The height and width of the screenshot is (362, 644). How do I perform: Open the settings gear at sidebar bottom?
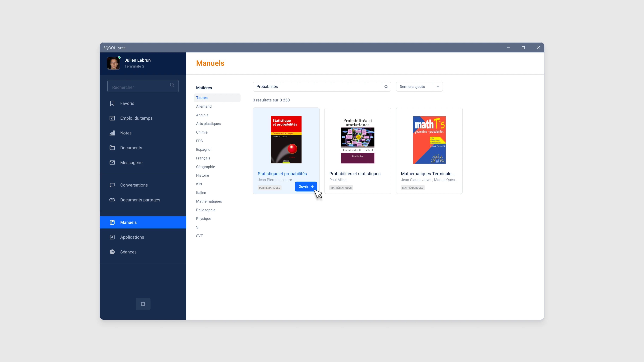pyautogui.click(x=143, y=304)
